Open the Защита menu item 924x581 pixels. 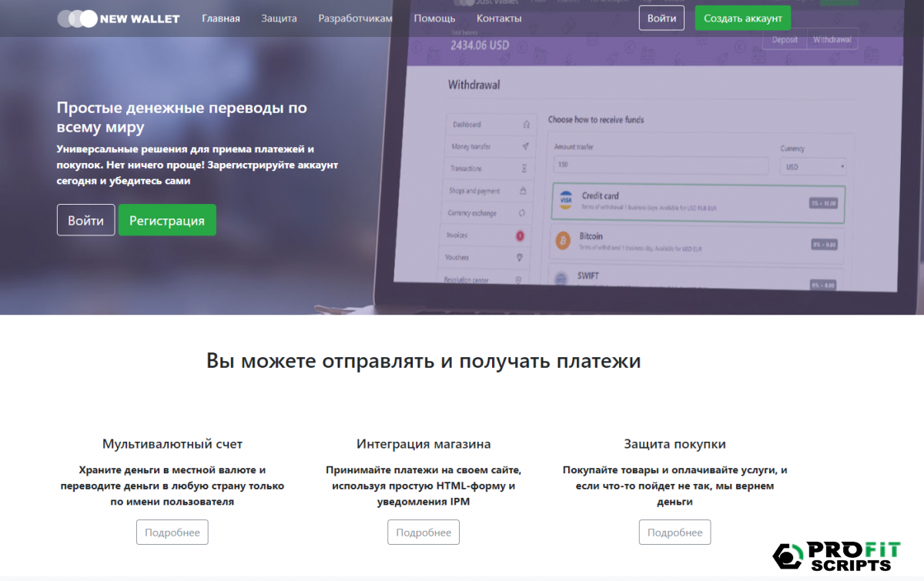[x=279, y=18]
